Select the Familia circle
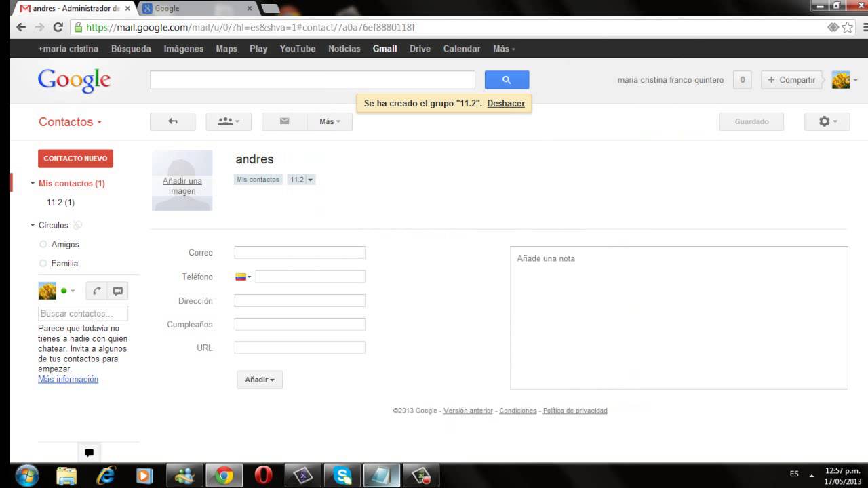The height and width of the screenshot is (488, 868). 64,264
